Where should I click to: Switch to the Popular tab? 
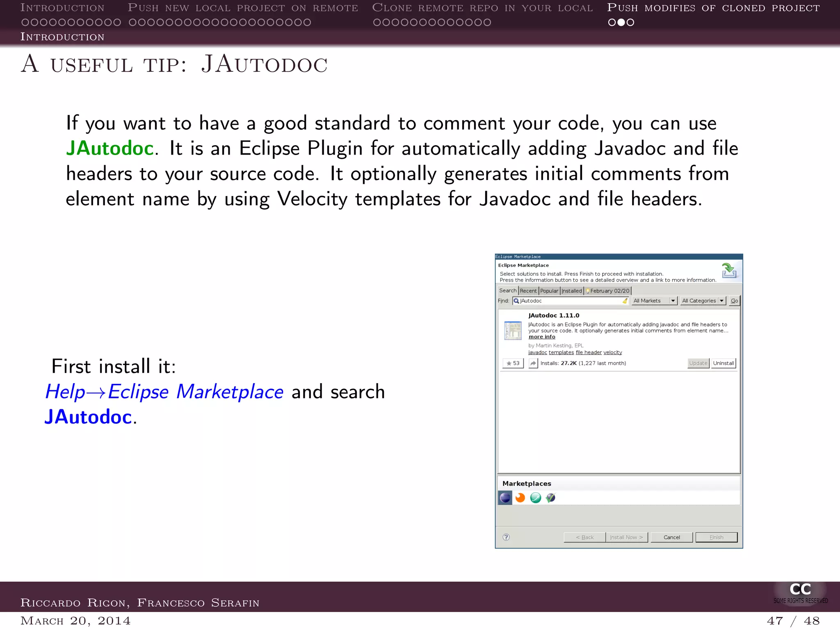pos(549,291)
